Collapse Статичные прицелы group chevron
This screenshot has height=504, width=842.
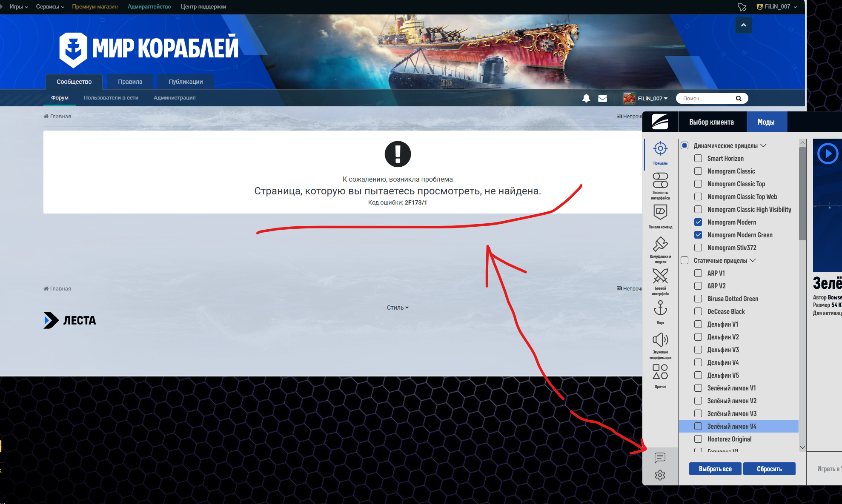[x=753, y=260]
